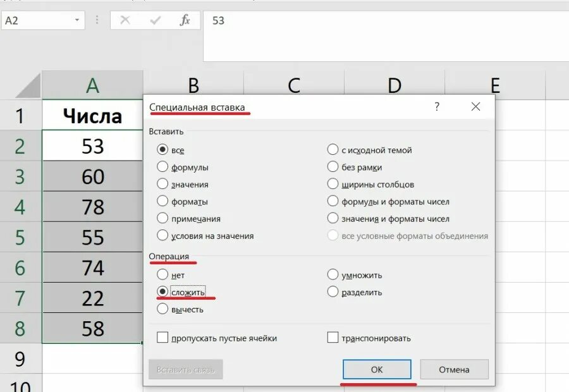Open the formula bar options dots handle

97,20
